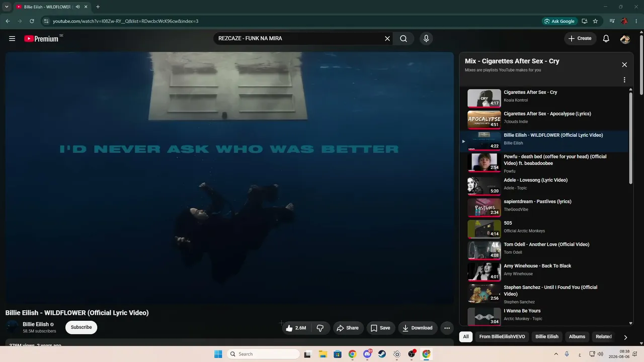Image resolution: width=644 pixels, height=362 pixels.
Task: Play Stephen Sanchez - Until I Found You
Action: pos(544,294)
